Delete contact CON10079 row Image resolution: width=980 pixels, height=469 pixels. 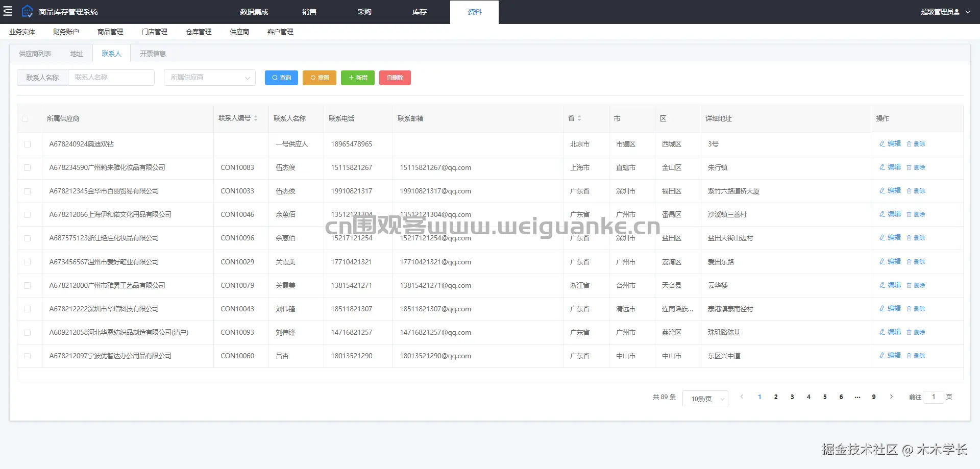[916, 285]
